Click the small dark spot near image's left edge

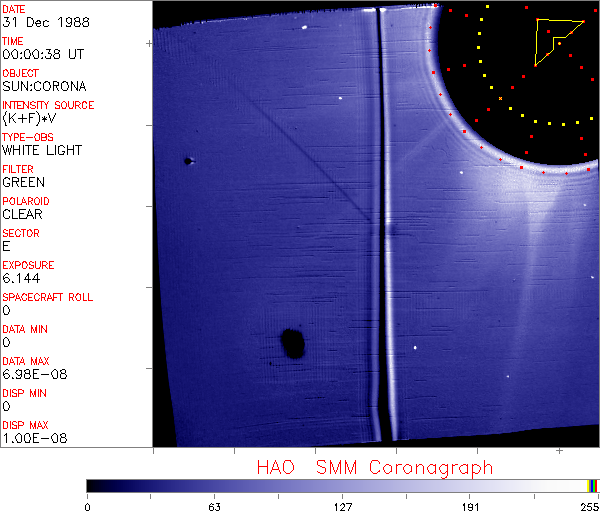[x=188, y=161]
